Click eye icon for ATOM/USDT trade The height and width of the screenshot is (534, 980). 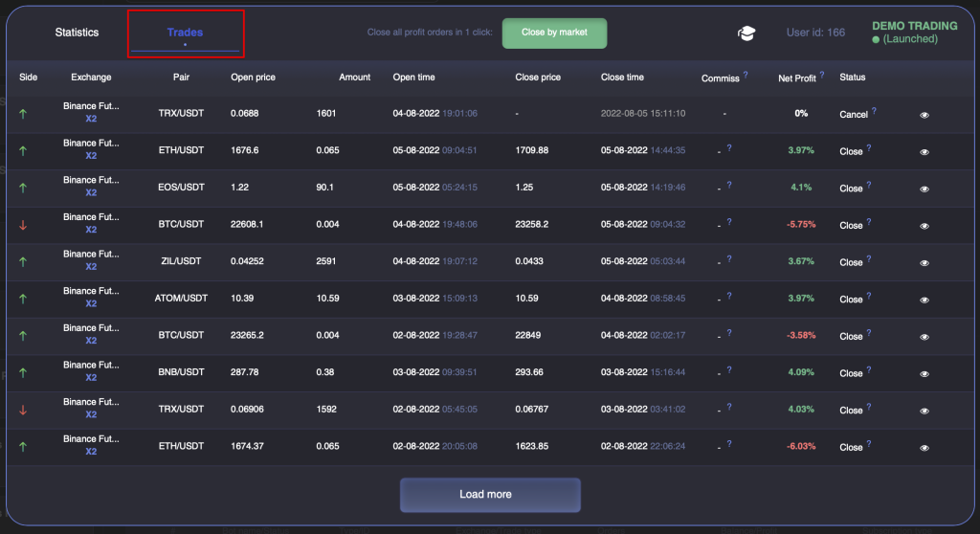click(924, 300)
